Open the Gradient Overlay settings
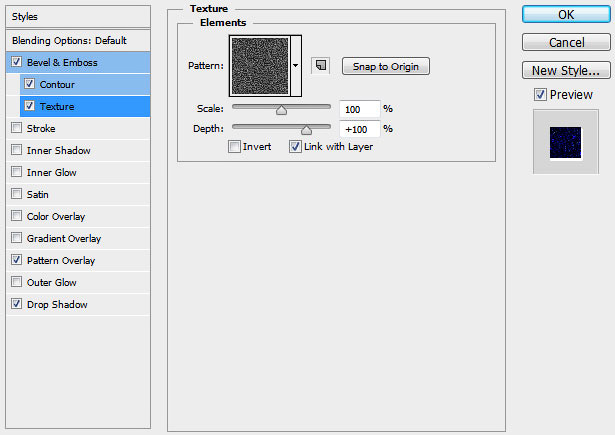 64,238
